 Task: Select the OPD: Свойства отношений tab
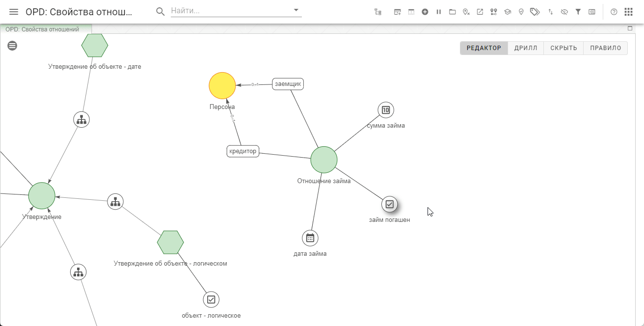[42, 29]
